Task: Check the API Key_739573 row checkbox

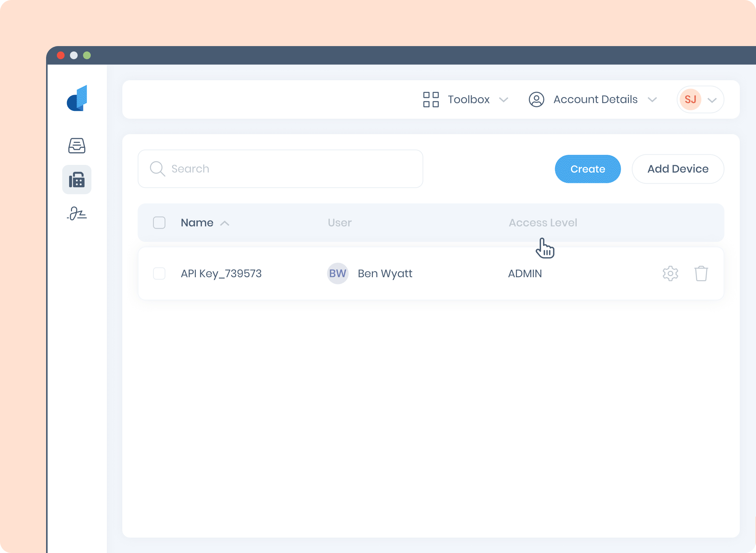Action: [x=159, y=274]
